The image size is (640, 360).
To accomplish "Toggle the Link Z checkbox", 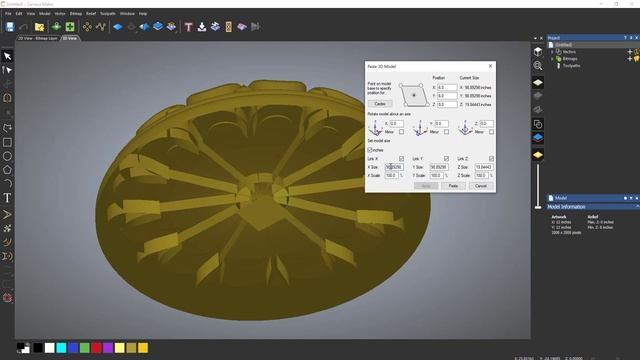I will coord(491,158).
